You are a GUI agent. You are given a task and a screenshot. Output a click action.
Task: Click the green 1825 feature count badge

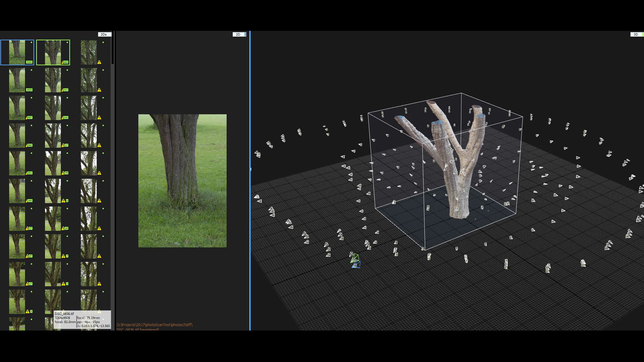click(x=29, y=90)
